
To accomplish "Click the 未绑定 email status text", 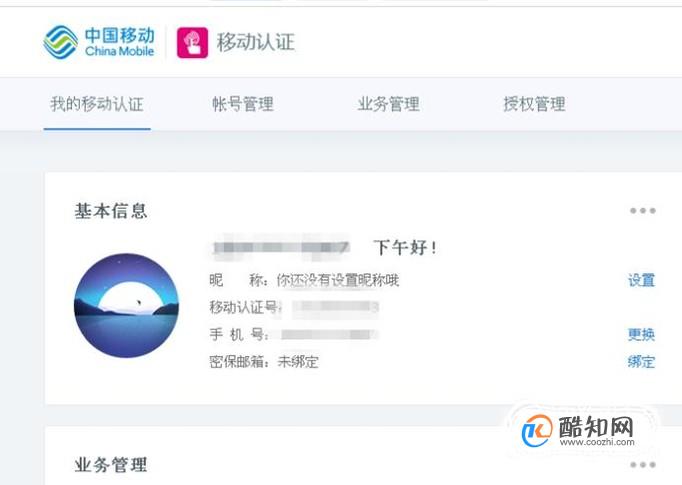I will 298,362.
